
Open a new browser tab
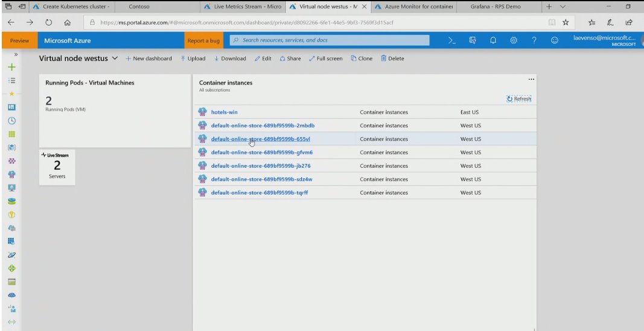[549, 7]
